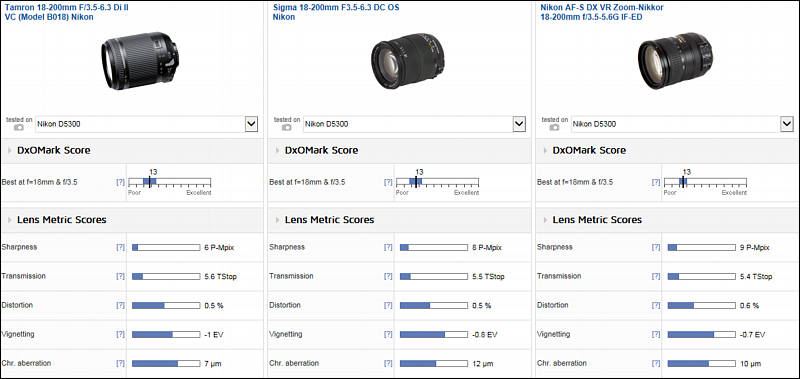Click Nikon chr. aberration value '10 µm'
The height and width of the screenshot is (379, 800).
click(750, 364)
